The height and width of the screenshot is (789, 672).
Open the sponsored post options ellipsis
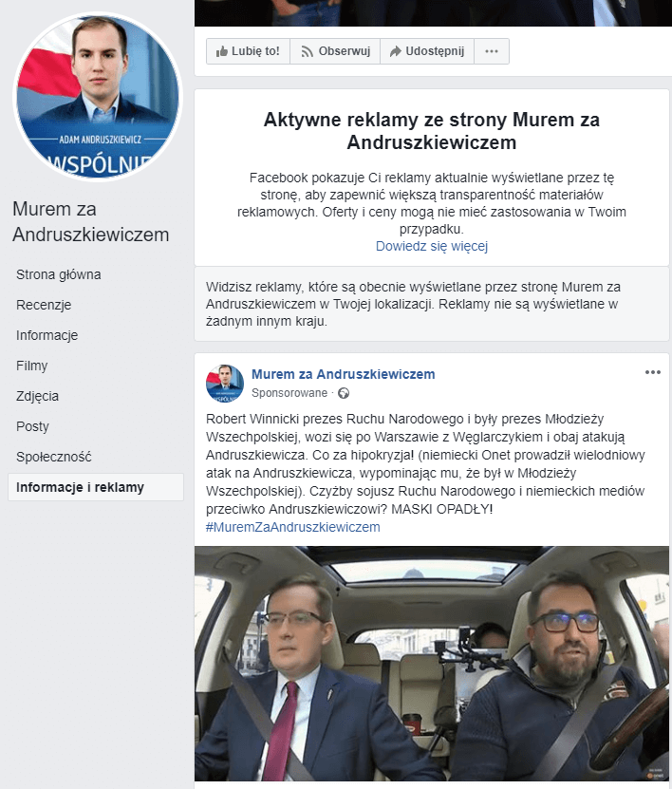[x=652, y=372]
